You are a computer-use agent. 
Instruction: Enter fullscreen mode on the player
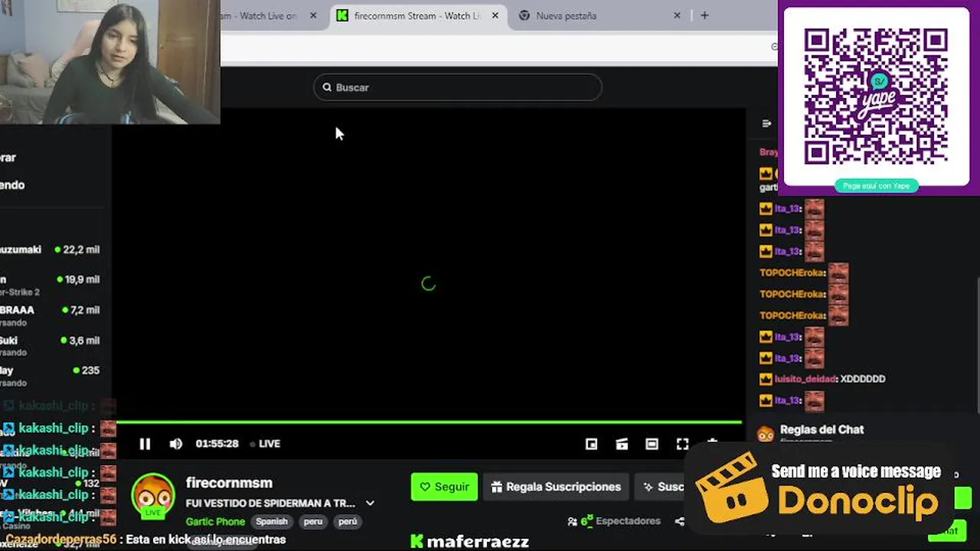[682, 444]
